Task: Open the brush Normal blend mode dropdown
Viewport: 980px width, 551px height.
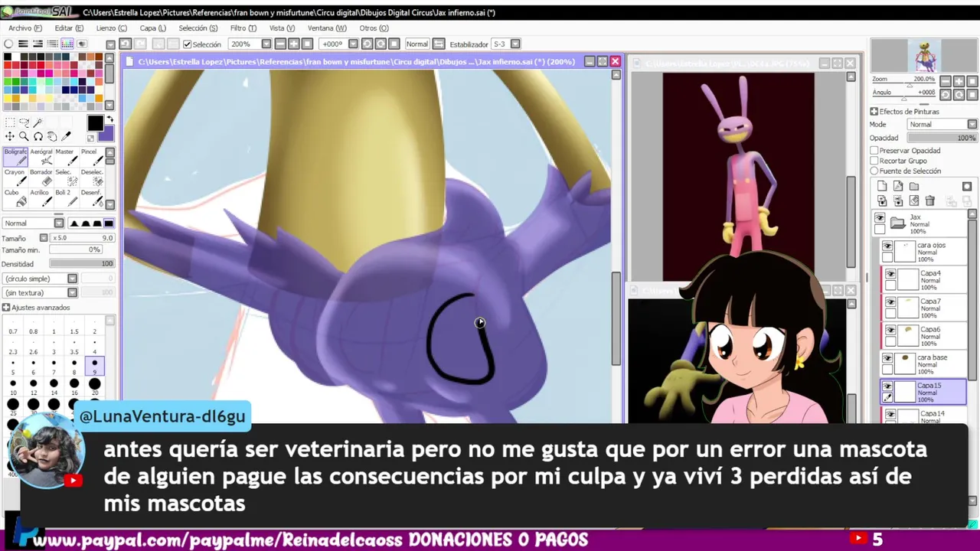Action: coord(58,223)
